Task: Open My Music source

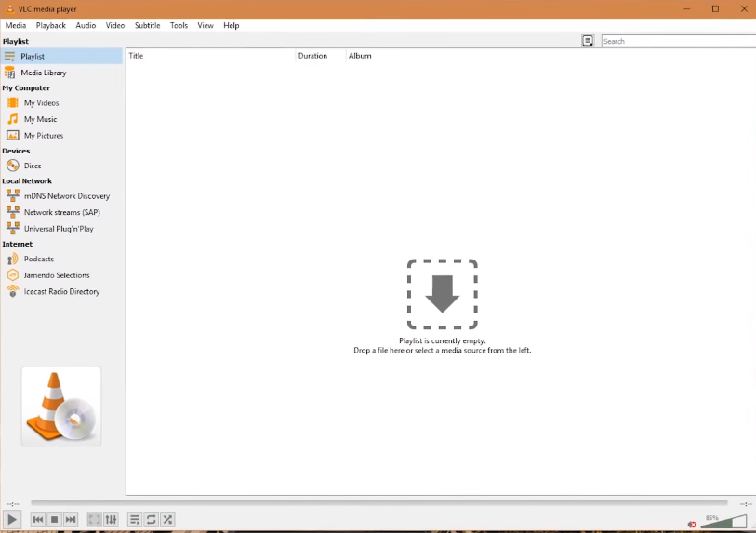Action: click(x=61, y=119)
